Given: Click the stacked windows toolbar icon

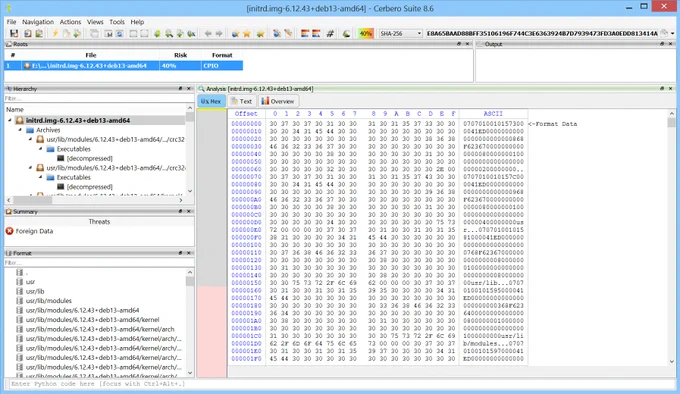Looking at the screenshot, I should 94,33.
